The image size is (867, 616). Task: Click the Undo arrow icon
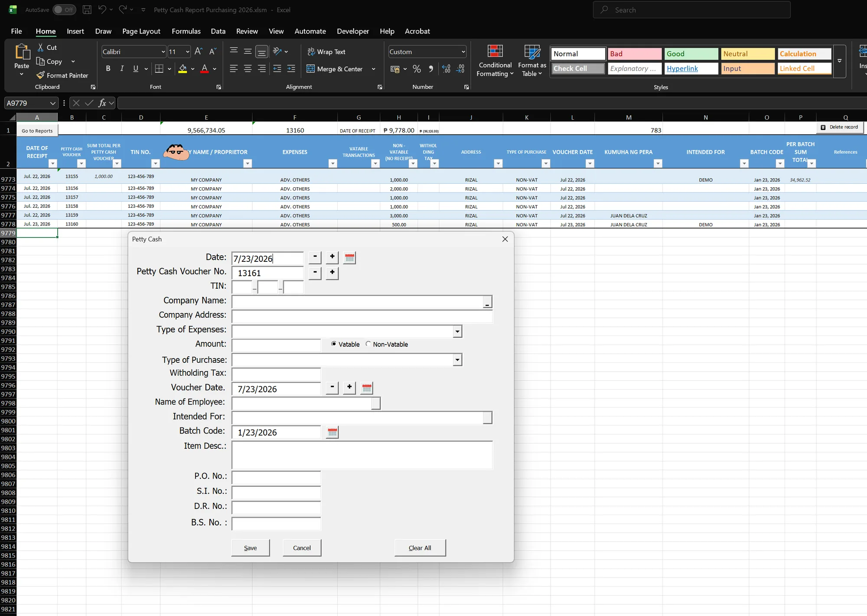pyautogui.click(x=102, y=10)
